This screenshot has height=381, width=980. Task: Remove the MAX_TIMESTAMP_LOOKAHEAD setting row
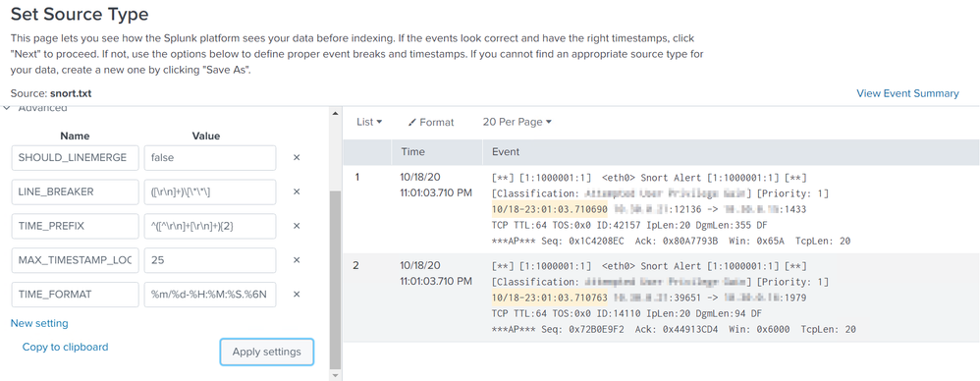pyautogui.click(x=297, y=260)
